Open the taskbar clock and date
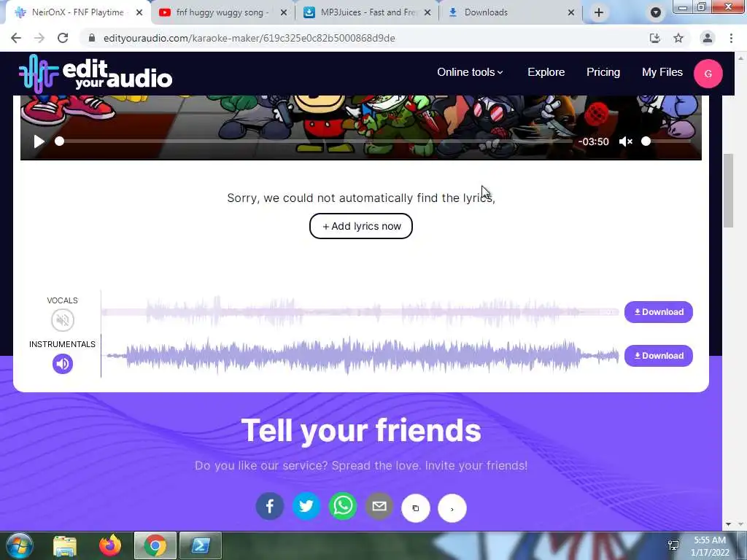The image size is (747, 560). coord(710,546)
